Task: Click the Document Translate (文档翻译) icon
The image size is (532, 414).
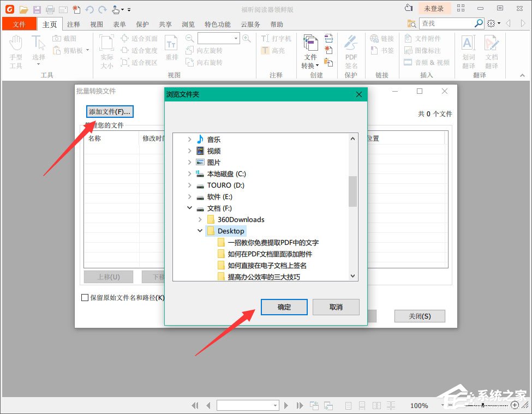Action: click(492, 52)
